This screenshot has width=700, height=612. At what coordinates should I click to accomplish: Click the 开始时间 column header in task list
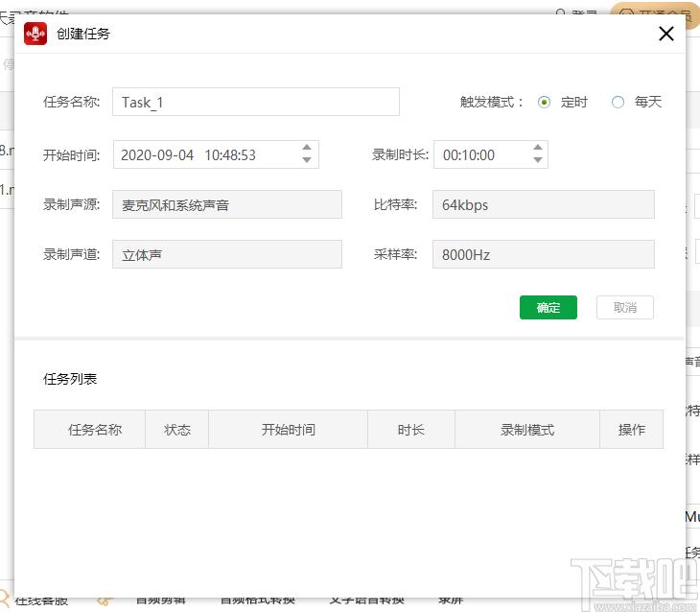point(289,430)
